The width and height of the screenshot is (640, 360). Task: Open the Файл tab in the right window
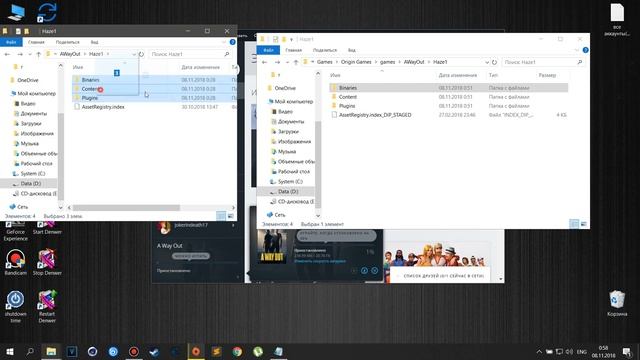click(268, 50)
